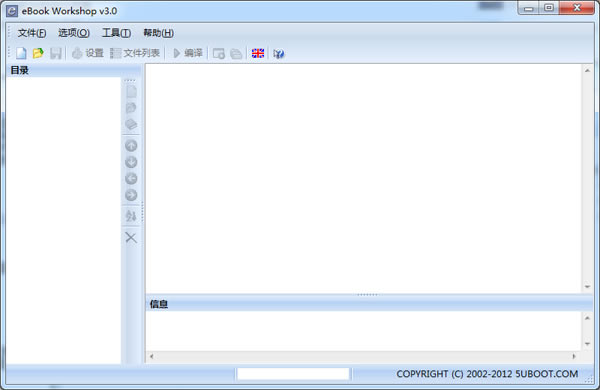Move directory item down with down arrow
The width and height of the screenshot is (600, 390).
tap(131, 162)
